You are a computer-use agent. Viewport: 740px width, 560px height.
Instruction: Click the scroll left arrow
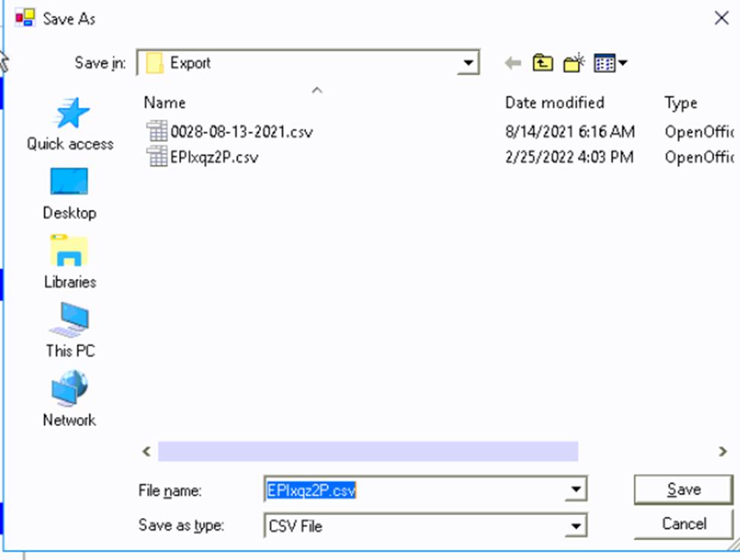147,451
